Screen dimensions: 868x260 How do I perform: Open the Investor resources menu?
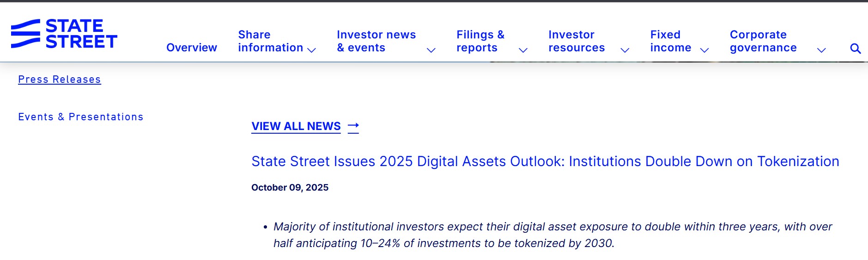tap(576, 41)
